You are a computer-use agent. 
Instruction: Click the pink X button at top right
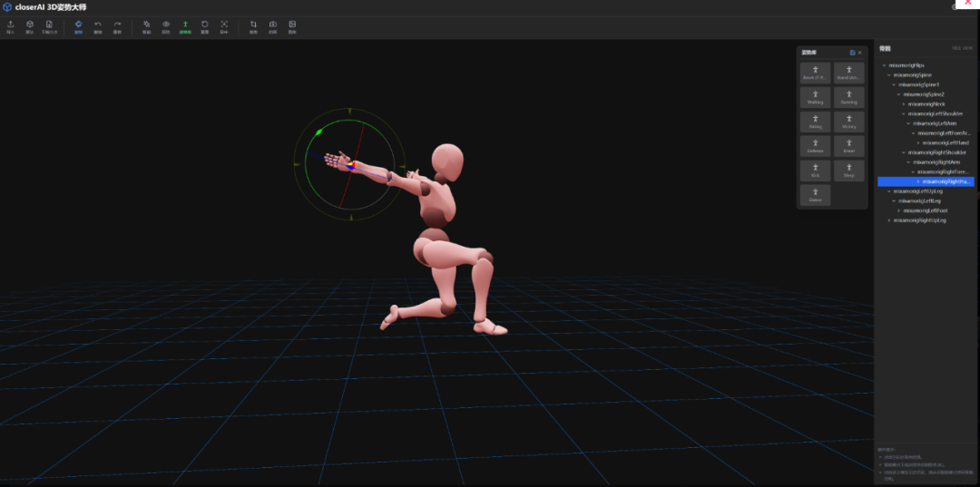coord(968,3)
